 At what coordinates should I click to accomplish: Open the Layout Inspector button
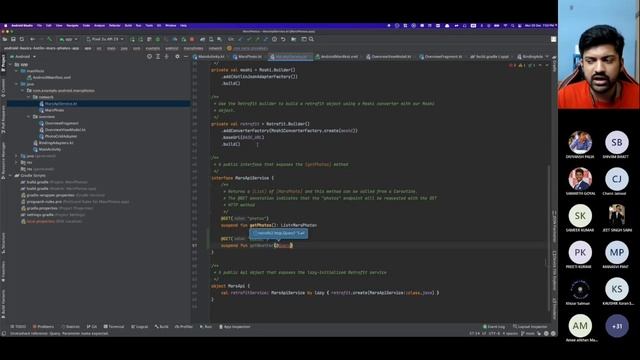pyautogui.click(x=530, y=327)
